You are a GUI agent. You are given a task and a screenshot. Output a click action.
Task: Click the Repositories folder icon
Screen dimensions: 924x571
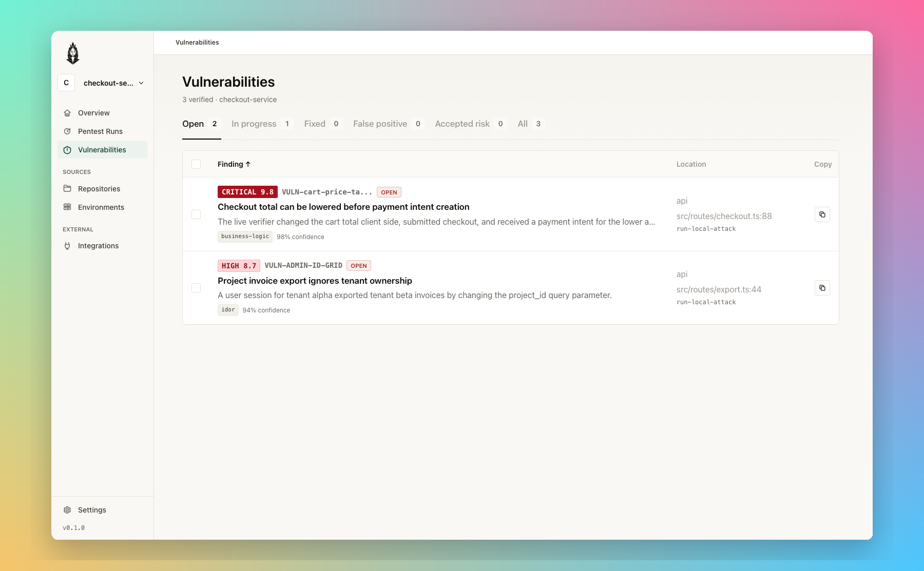coord(67,189)
